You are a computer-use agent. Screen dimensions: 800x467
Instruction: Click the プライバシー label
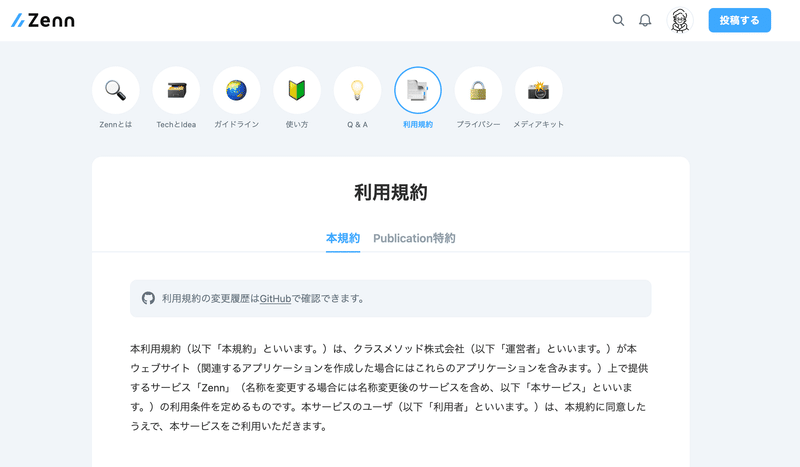click(x=478, y=125)
